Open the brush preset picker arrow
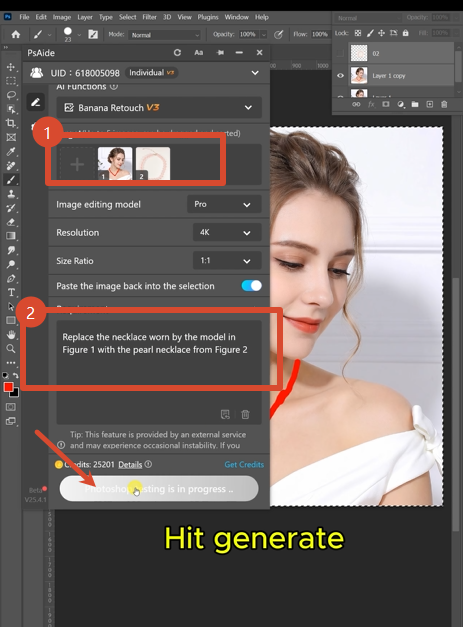 pos(79,35)
